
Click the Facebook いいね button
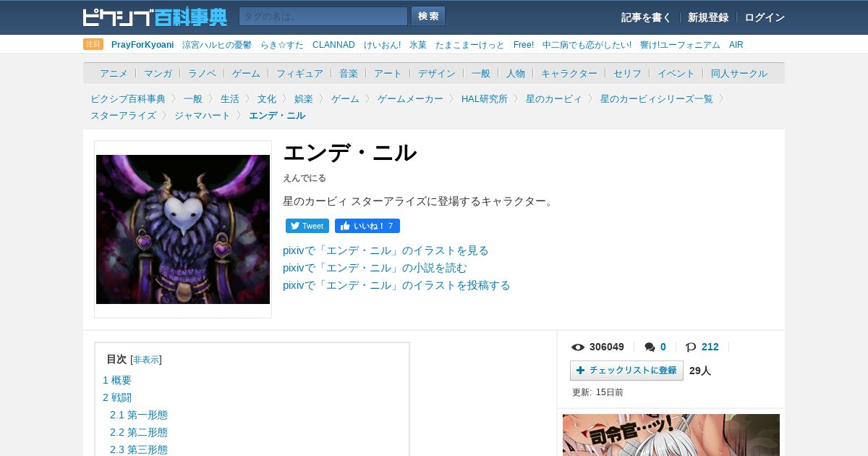[x=367, y=226]
